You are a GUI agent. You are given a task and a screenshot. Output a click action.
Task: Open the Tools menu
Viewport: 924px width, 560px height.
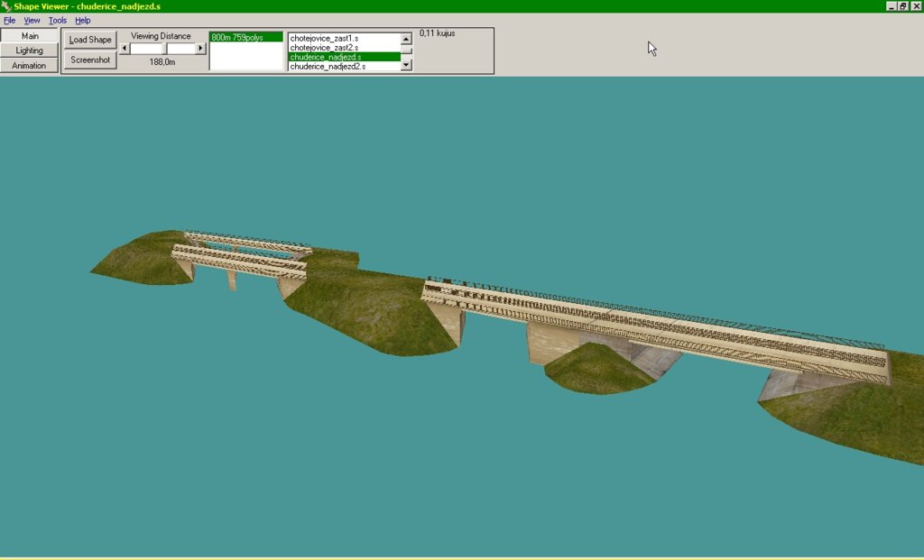58,20
